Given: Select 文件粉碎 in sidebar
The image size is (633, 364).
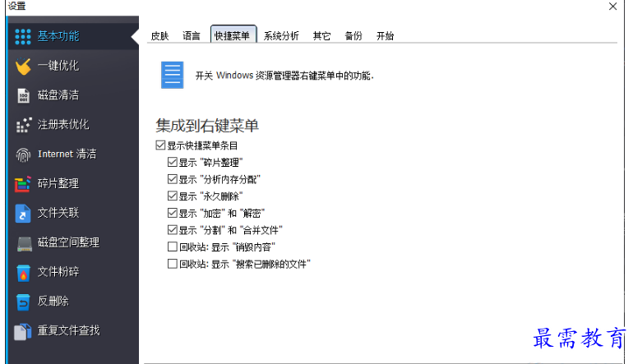Looking at the screenshot, I should pos(73,272).
